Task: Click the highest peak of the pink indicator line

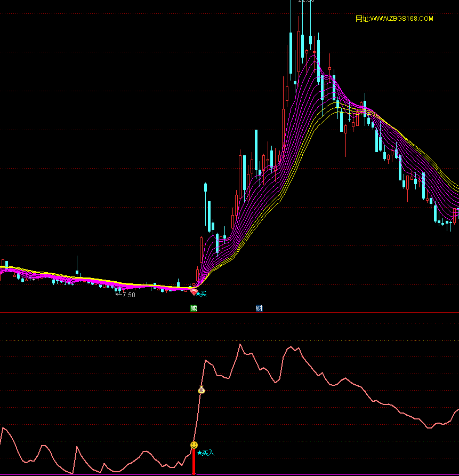Action: click(x=240, y=345)
